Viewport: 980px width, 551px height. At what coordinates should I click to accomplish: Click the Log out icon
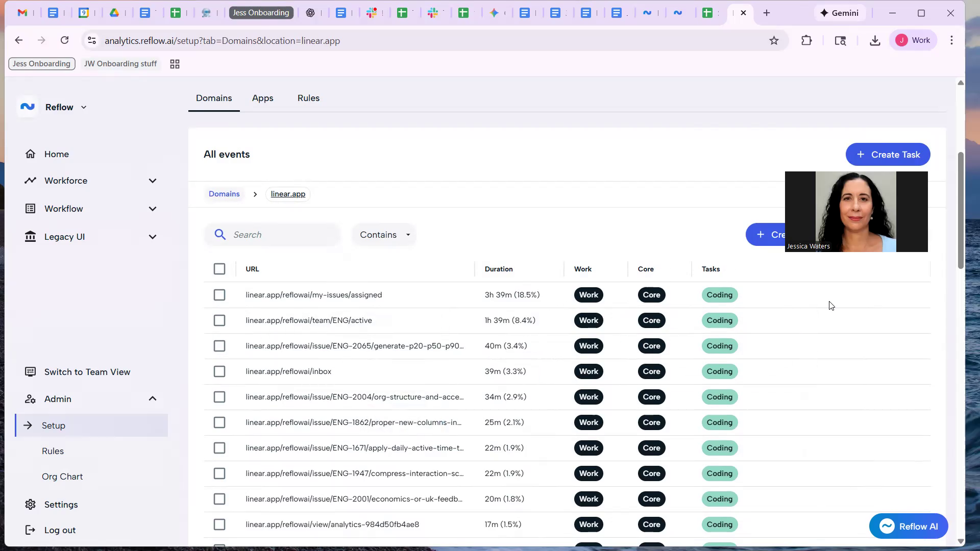tap(31, 530)
